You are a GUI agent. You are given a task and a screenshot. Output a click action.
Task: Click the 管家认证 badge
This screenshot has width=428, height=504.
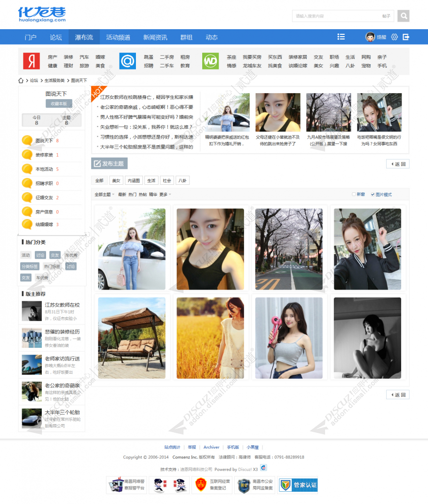pos(298,485)
